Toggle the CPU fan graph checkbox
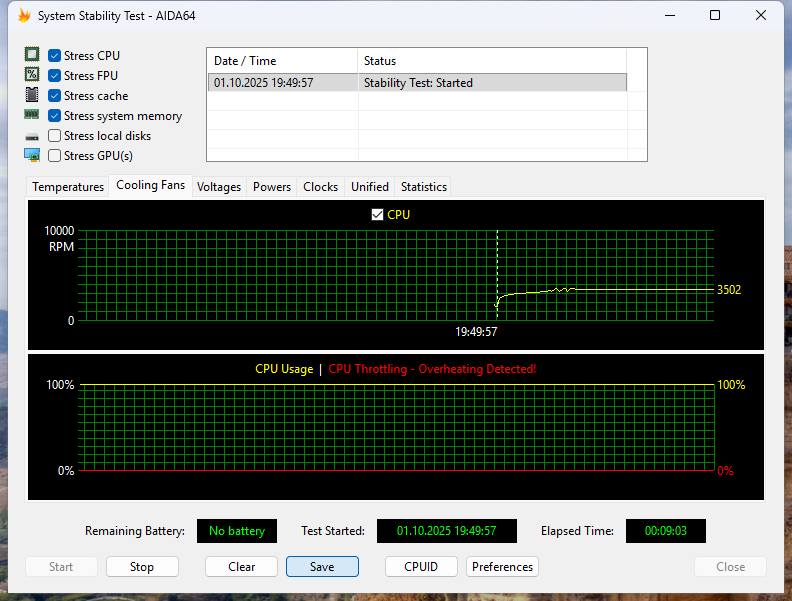Viewport: 792px width, 601px height. [377, 215]
